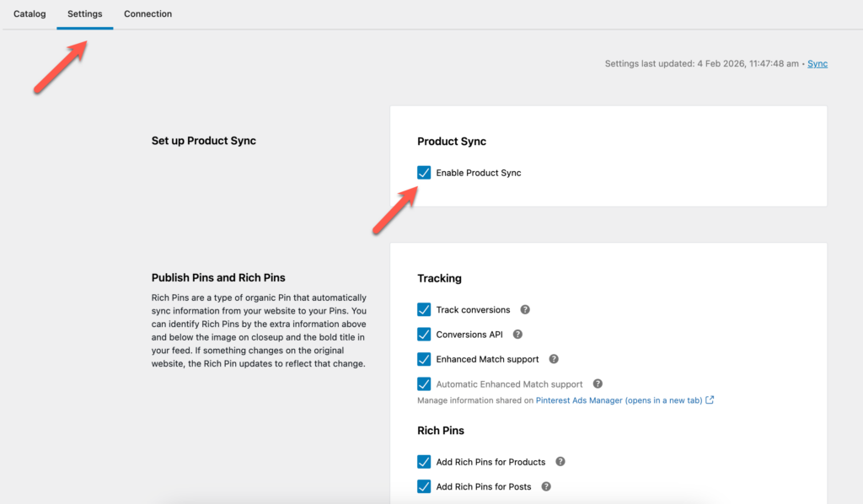Viewport: 863px width, 504px height.
Task: Open the Connection tab
Action: click(x=147, y=13)
